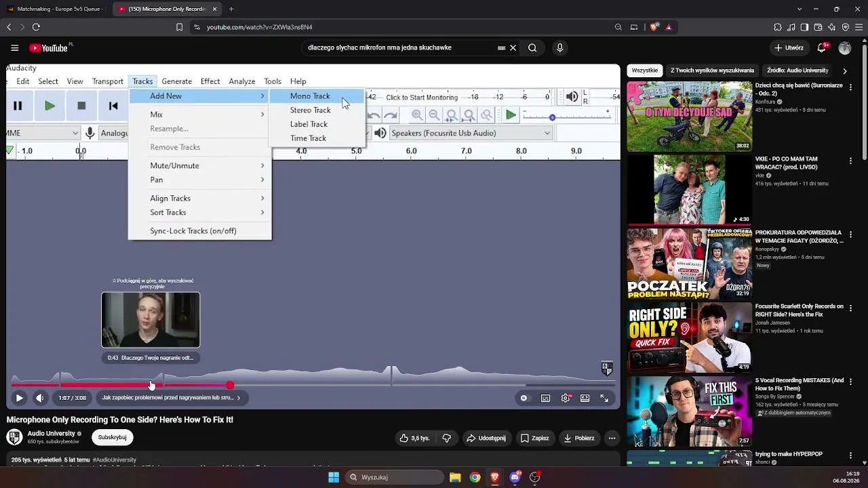Bookmark this page in the address bar
The image size is (868, 488).
[x=179, y=27]
